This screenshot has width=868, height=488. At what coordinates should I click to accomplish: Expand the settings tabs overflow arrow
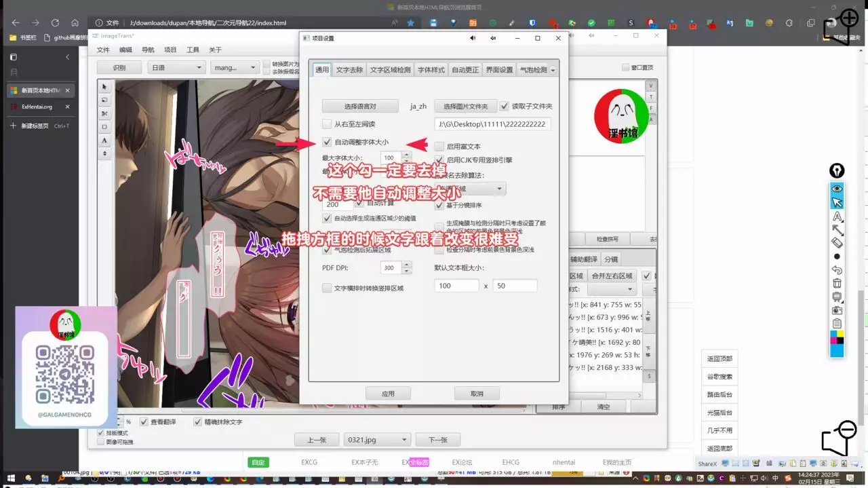[553, 70]
